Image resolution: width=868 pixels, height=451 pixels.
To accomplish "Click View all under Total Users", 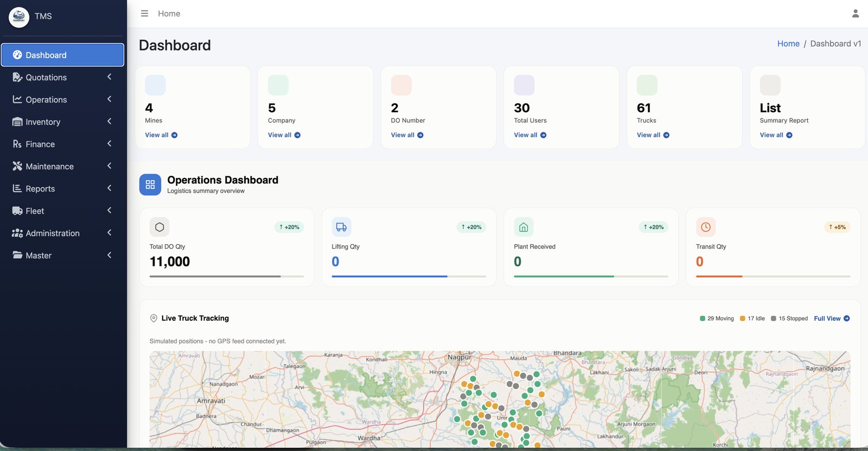I will coord(530,135).
